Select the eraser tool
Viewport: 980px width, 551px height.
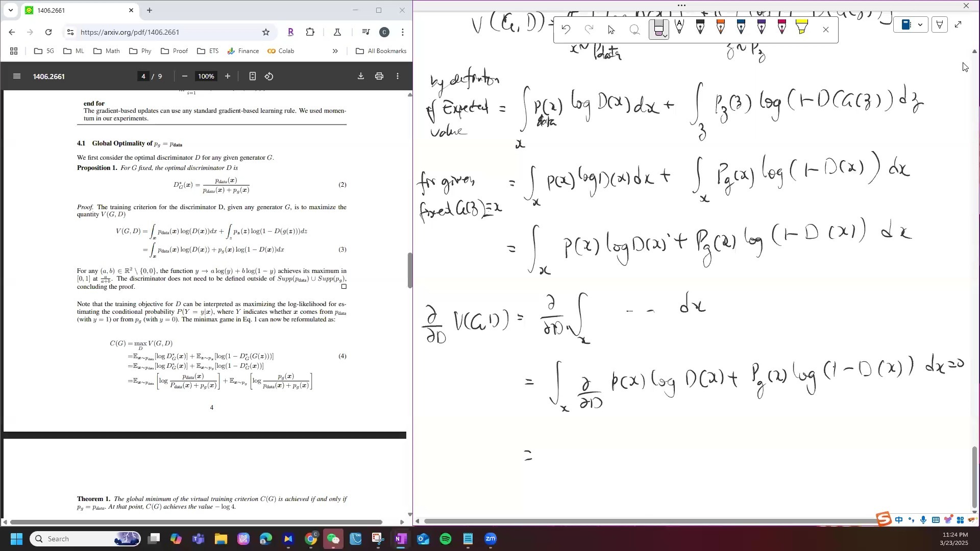pos(658,28)
